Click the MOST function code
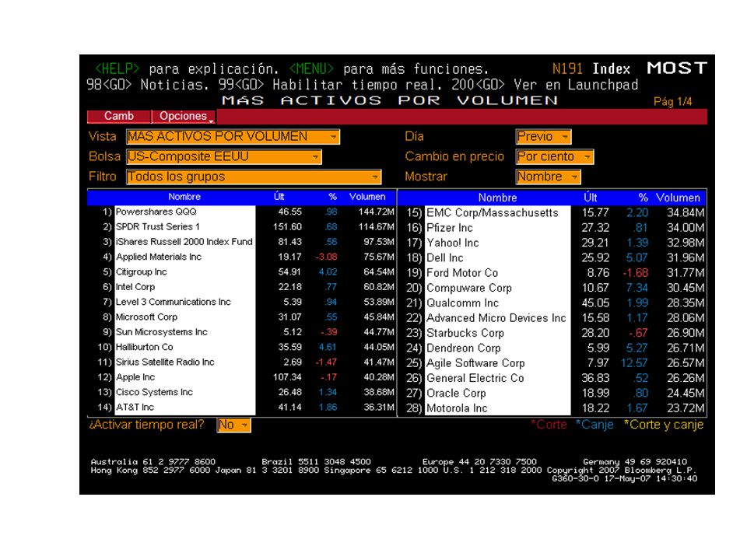 pos(676,68)
